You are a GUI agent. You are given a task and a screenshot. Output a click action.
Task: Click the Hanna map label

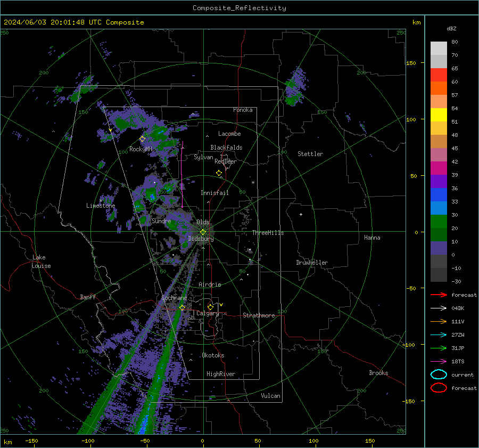pos(372,238)
